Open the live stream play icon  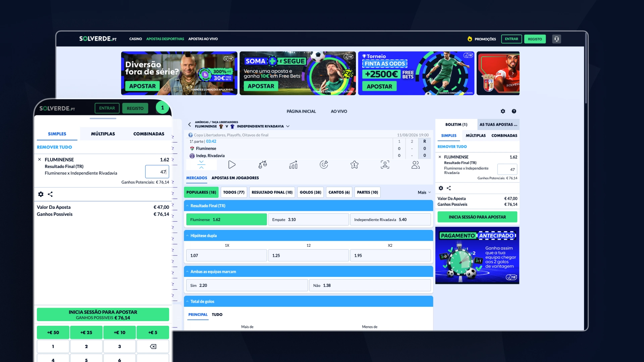coord(232,165)
